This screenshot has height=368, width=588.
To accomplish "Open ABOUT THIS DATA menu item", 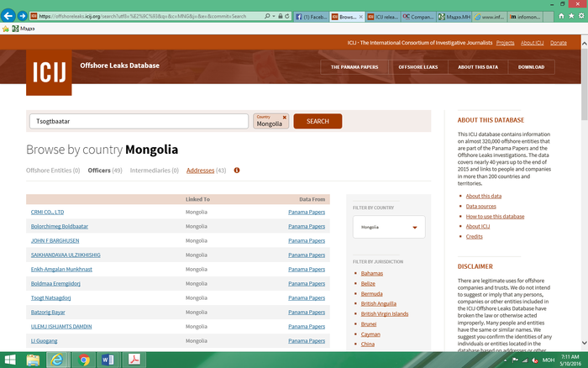I will pos(478,67).
